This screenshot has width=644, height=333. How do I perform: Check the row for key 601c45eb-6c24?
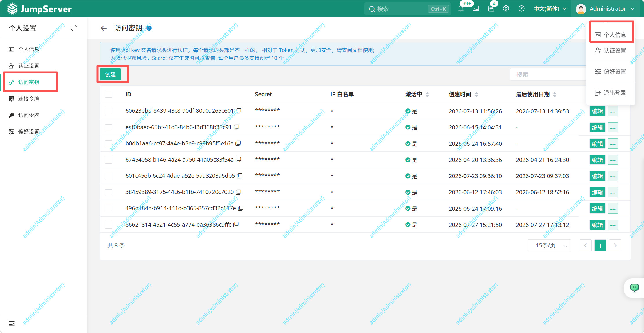109,176
